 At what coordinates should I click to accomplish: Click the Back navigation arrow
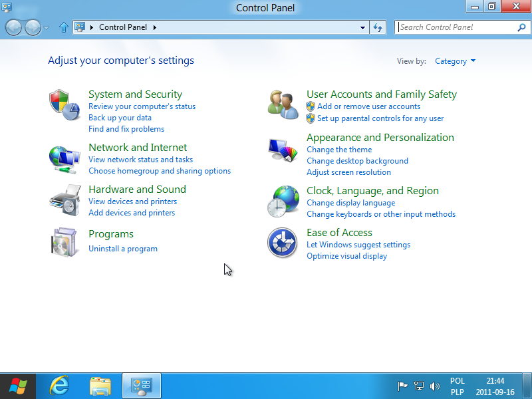coord(13,27)
